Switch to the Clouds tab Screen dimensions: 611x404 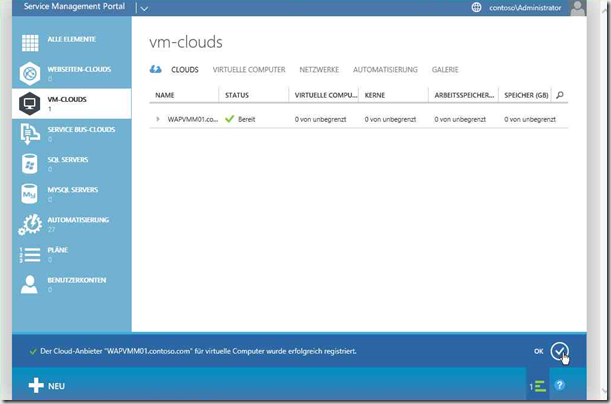coord(185,70)
